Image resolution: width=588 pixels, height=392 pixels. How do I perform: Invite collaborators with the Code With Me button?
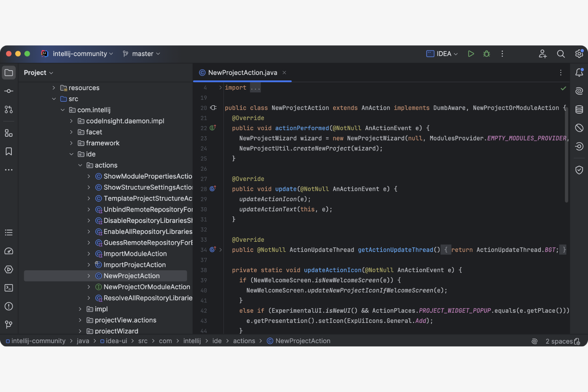[x=542, y=54]
